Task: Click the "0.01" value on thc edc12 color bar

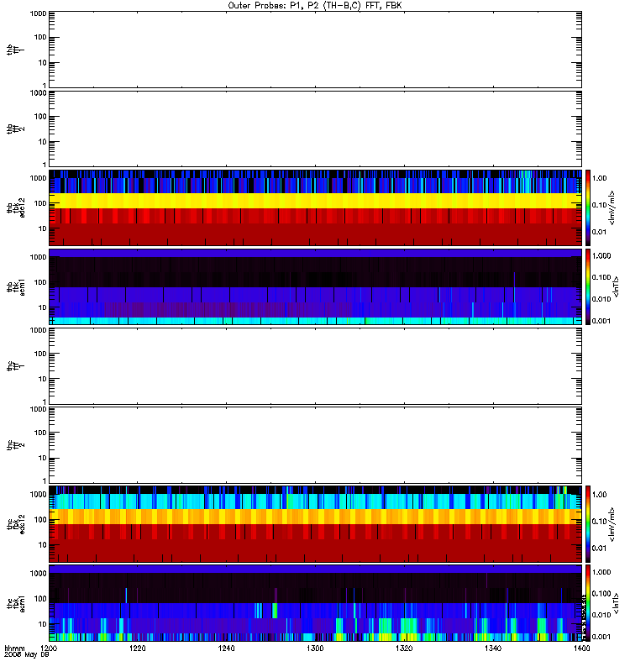Action: coord(599,549)
